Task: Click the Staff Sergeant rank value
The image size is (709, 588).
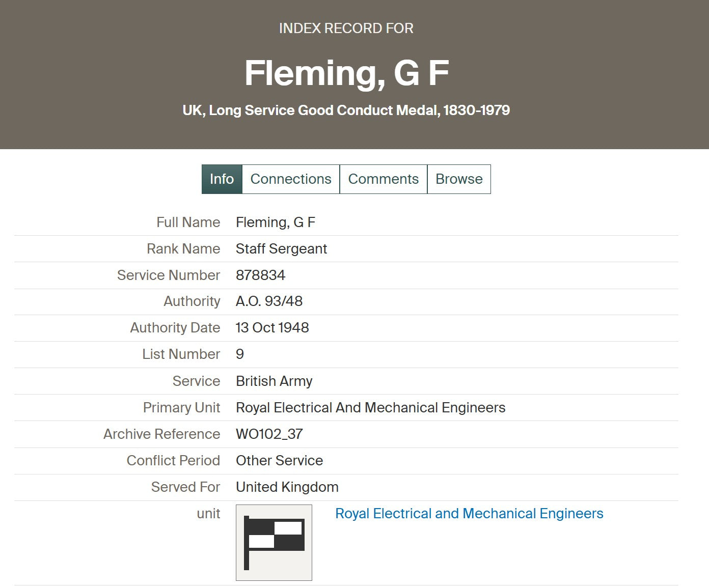Action: tap(281, 249)
